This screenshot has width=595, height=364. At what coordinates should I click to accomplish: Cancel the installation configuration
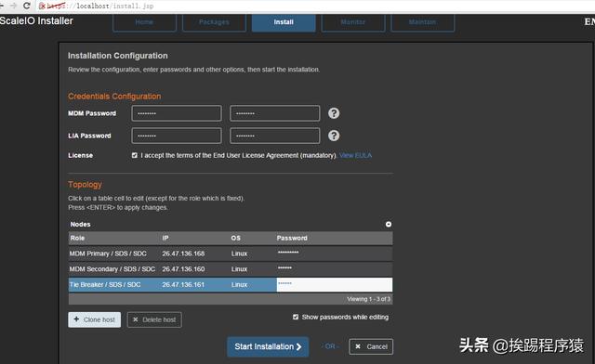[x=371, y=346]
